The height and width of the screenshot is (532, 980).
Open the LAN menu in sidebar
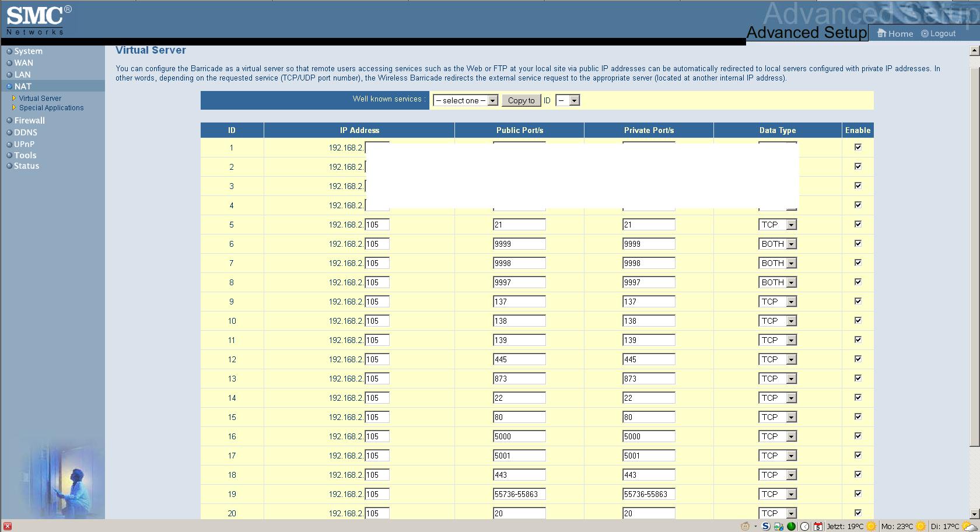point(23,75)
